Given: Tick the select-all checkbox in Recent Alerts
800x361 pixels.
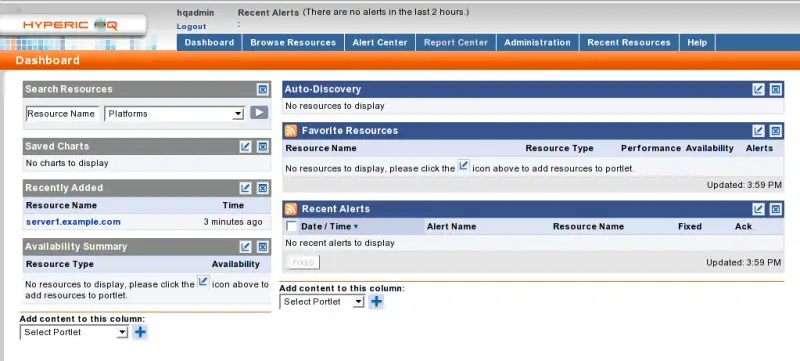Looking at the screenshot, I should pos(291,226).
